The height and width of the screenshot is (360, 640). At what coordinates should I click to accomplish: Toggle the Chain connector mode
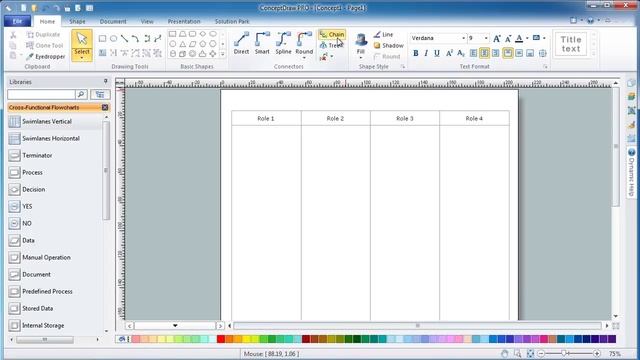point(332,35)
